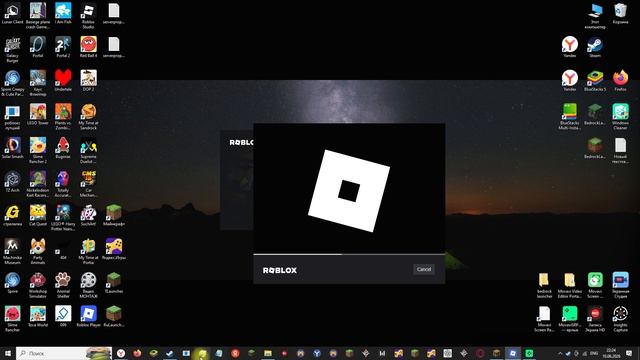This screenshot has height=360, width=640.
Task: Launch Car Mechanic Simulator shortcut
Action: coord(88,184)
